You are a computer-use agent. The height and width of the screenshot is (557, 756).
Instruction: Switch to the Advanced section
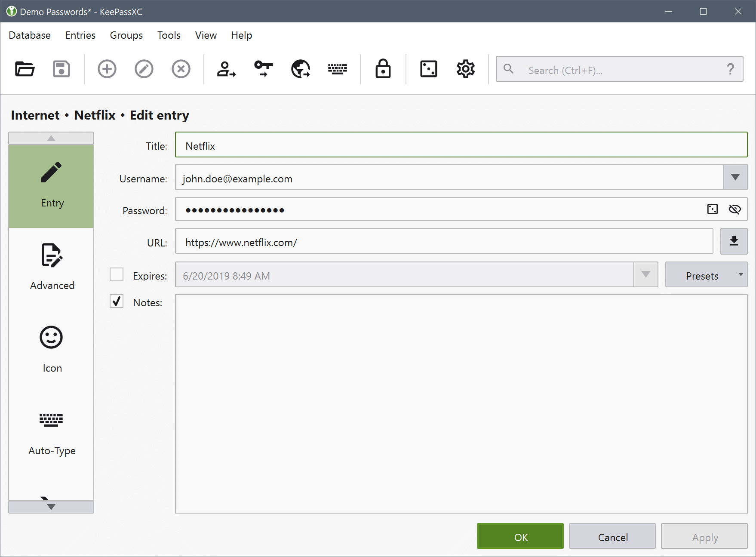click(x=51, y=267)
